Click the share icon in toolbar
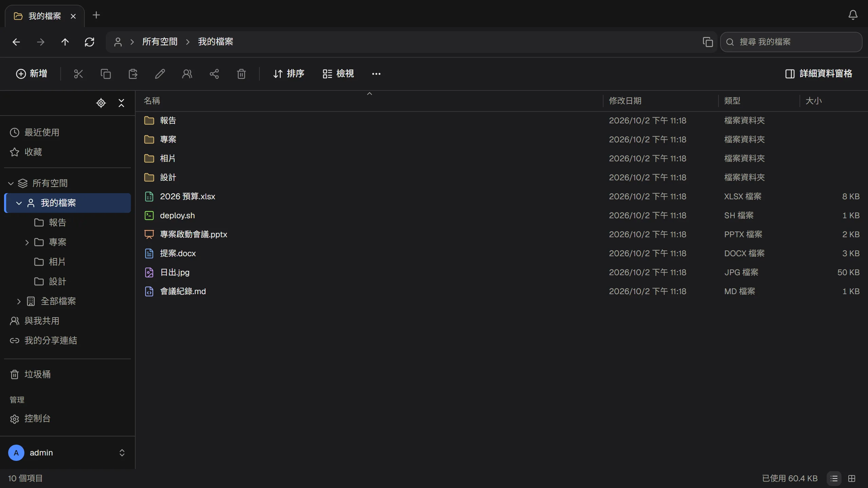The height and width of the screenshot is (488, 868). [x=214, y=74]
